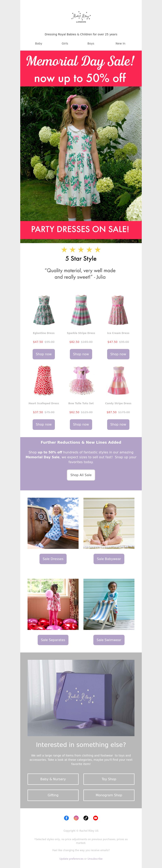Shop now for the Eglantine Dress
Image resolution: width=162 pixels, height=868 pixels.
pos(44,354)
